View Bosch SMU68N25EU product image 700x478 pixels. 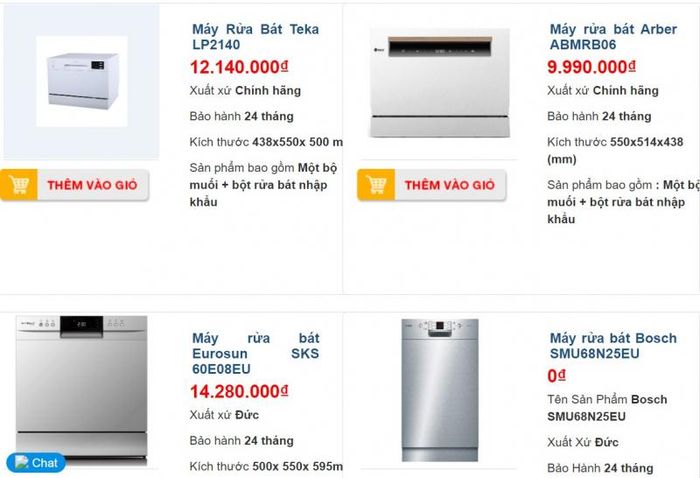(440, 390)
